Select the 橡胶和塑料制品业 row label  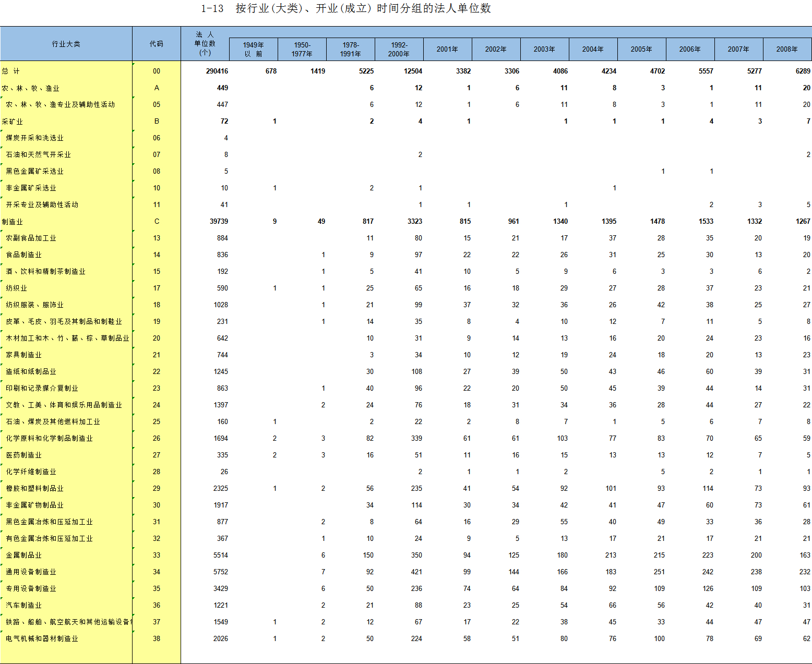[35, 489]
